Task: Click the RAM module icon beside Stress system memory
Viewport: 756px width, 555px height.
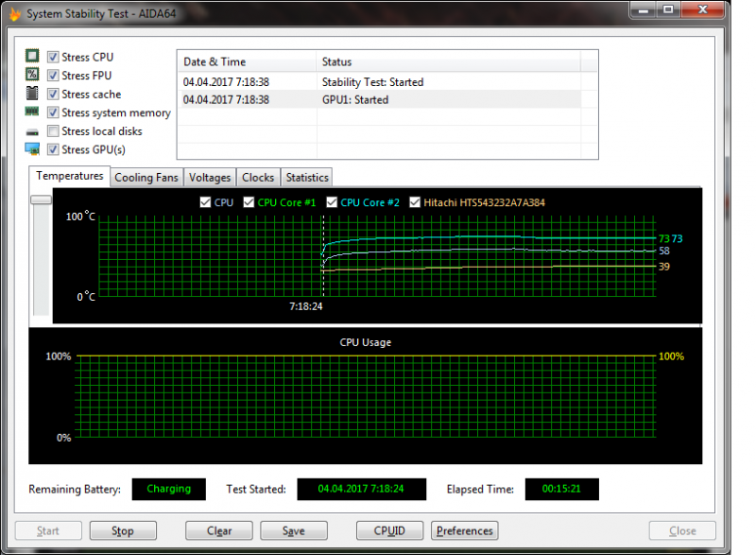Action: [x=31, y=113]
